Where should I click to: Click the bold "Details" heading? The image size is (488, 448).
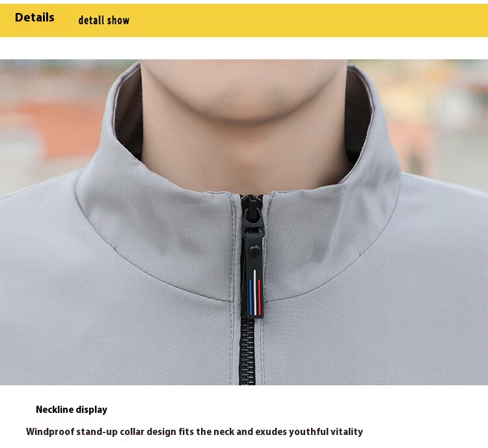pyautogui.click(x=34, y=18)
